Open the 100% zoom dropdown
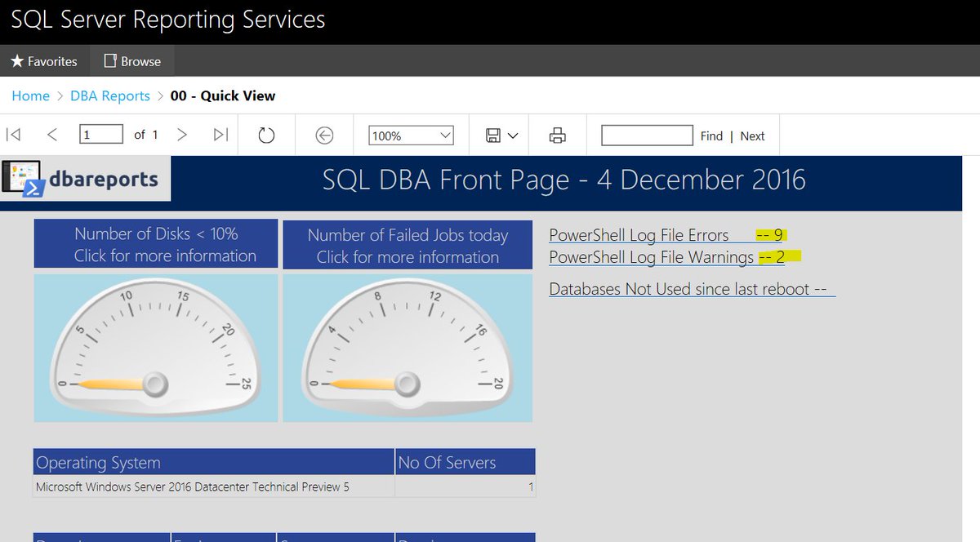 click(x=412, y=135)
